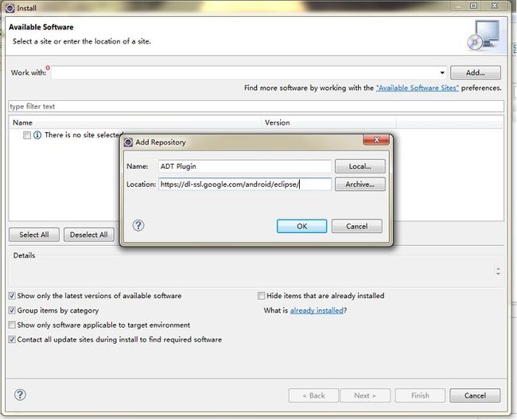Viewport: 517px width, 420px height.
Task: Open the already installed link
Action: pyautogui.click(x=317, y=310)
